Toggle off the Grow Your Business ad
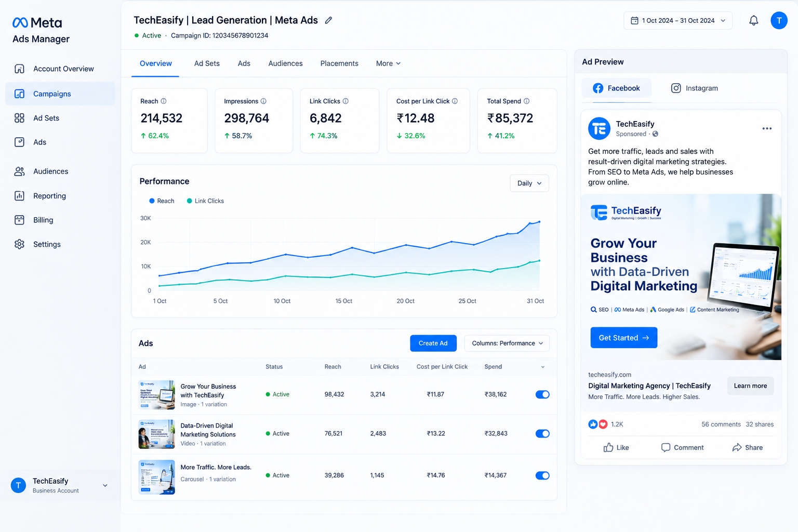 (542, 394)
